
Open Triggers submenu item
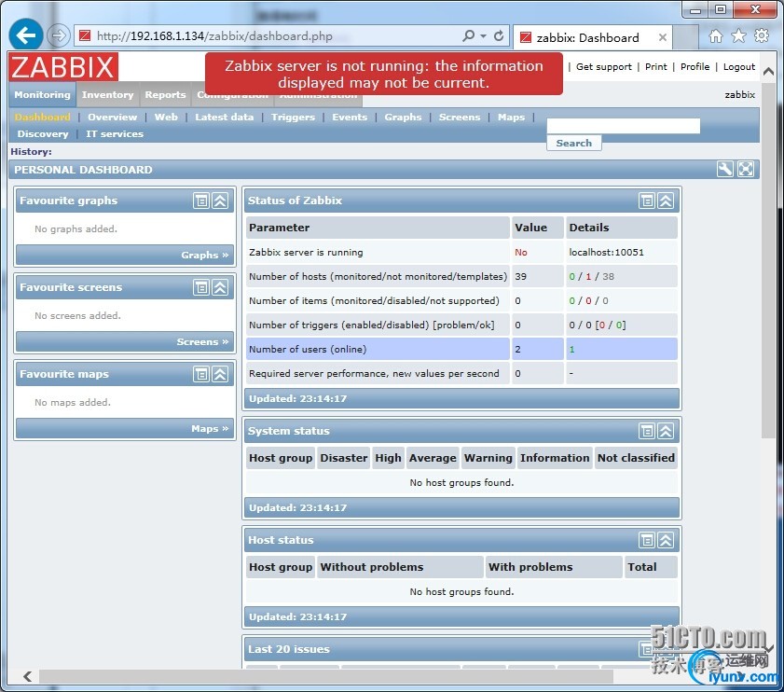tap(293, 118)
